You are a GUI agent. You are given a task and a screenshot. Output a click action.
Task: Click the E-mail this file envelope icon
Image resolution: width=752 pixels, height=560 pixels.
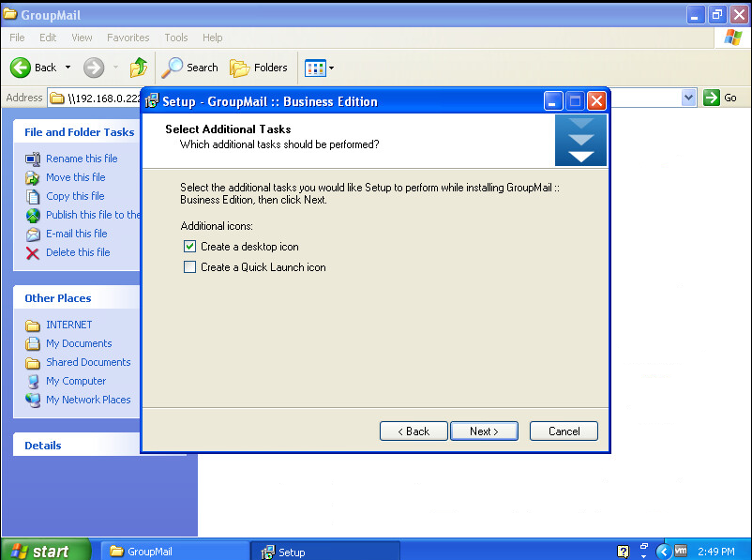33,234
